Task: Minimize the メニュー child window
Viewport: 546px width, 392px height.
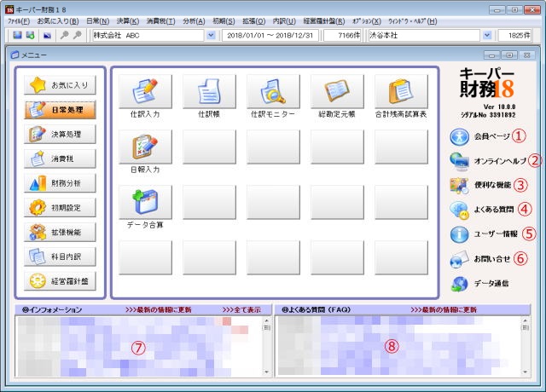Action: coord(491,55)
